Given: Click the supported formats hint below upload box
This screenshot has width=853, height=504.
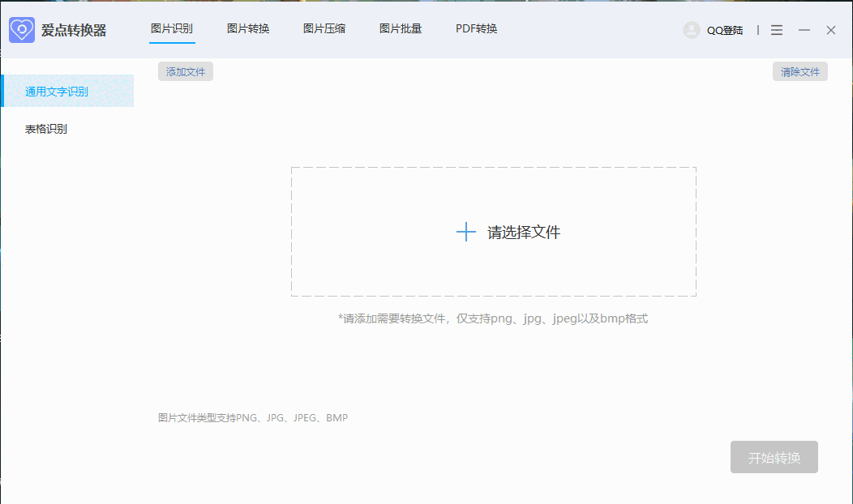Looking at the screenshot, I should (x=493, y=318).
